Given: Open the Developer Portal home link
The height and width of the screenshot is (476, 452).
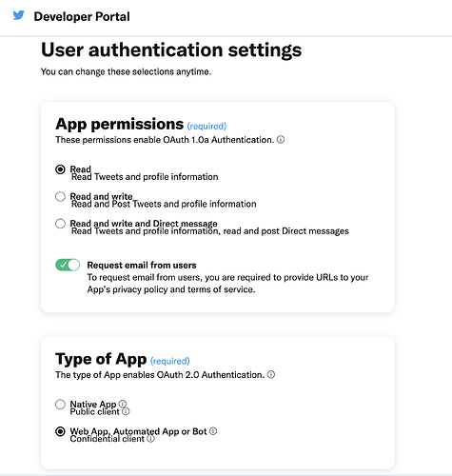Looking at the screenshot, I should pos(82,16).
